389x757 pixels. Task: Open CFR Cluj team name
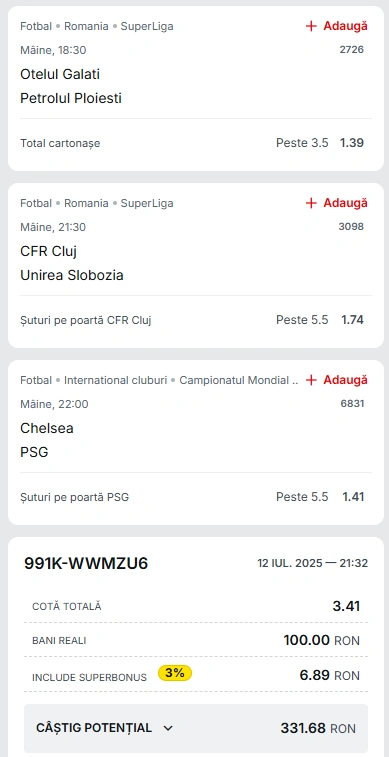[48, 252]
